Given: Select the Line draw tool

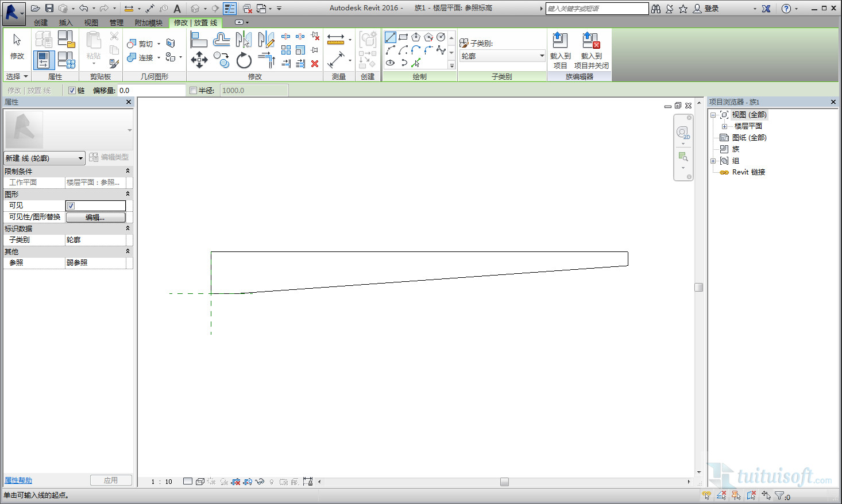Looking at the screenshot, I should (390, 37).
